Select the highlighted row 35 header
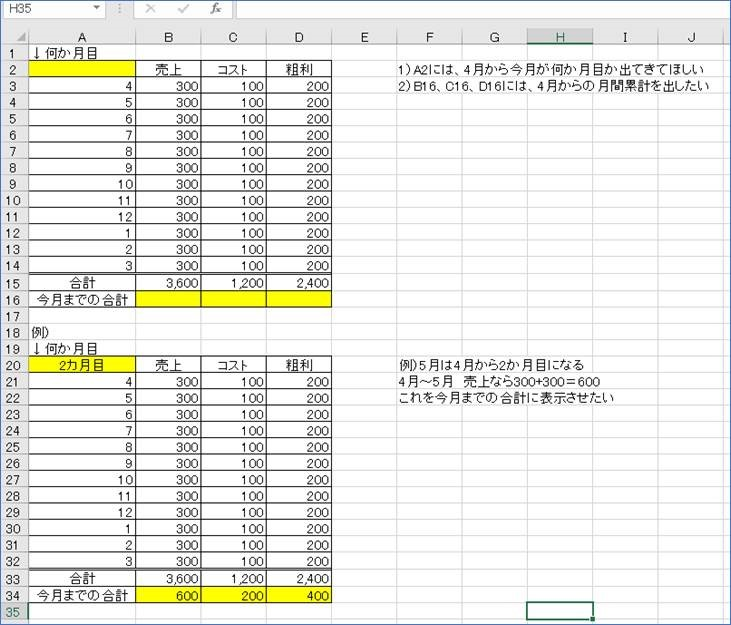The image size is (731, 625). (x=14, y=611)
